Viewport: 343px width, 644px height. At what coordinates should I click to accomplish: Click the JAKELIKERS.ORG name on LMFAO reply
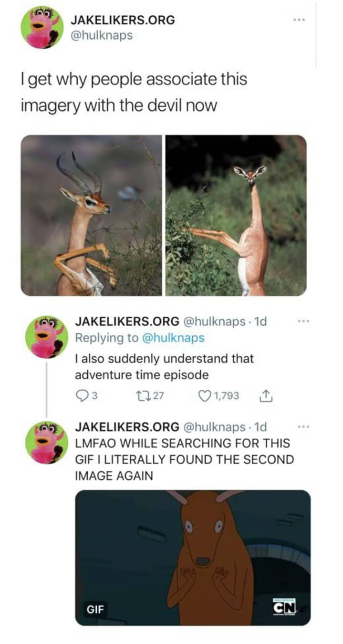[x=127, y=426]
